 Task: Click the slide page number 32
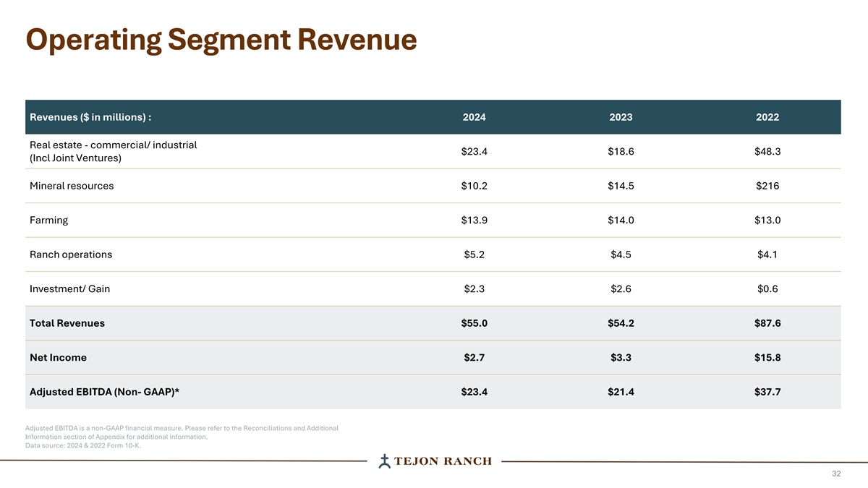(x=836, y=474)
